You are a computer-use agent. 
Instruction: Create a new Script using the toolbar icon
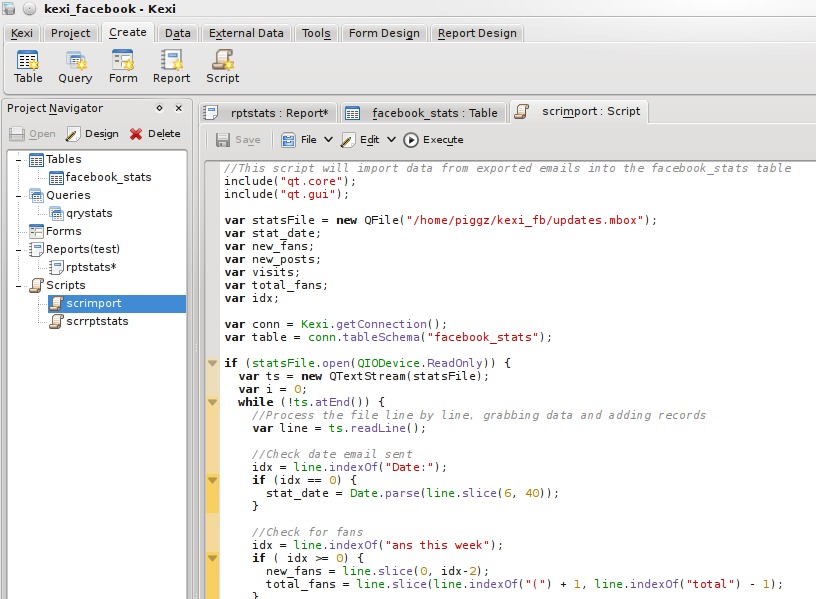click(222, 65)
